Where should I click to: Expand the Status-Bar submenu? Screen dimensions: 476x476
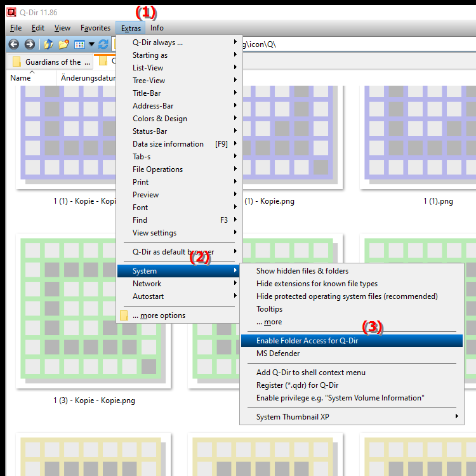178,131
